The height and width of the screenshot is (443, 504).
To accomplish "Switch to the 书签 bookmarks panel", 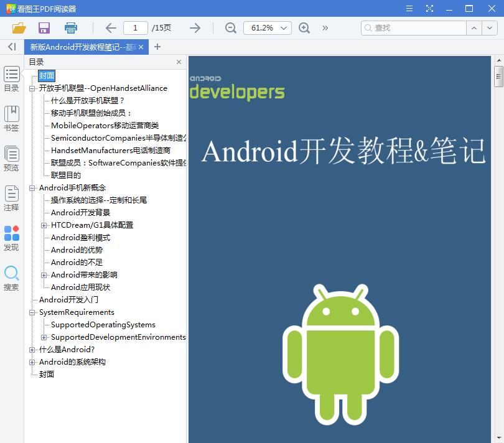I will tap(11, 115).
